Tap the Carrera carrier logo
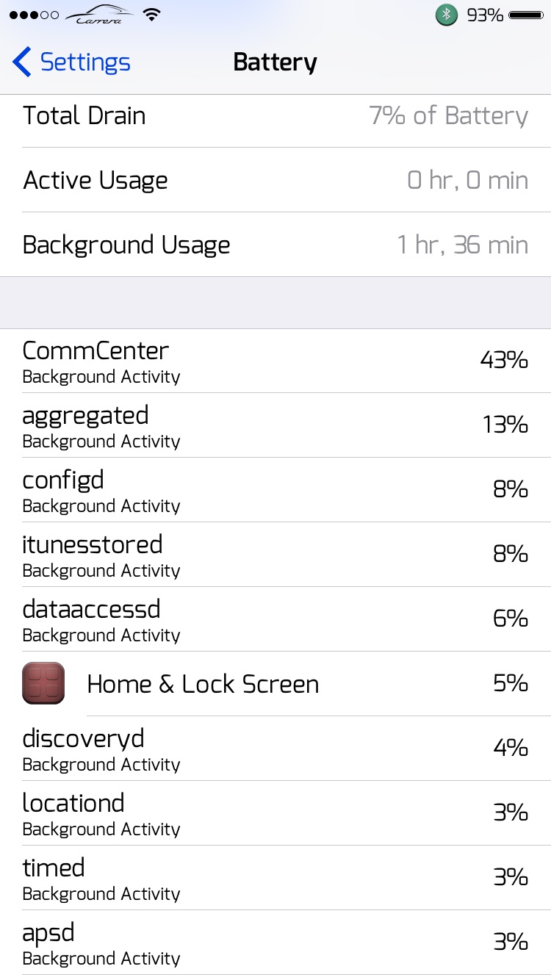 99,15
